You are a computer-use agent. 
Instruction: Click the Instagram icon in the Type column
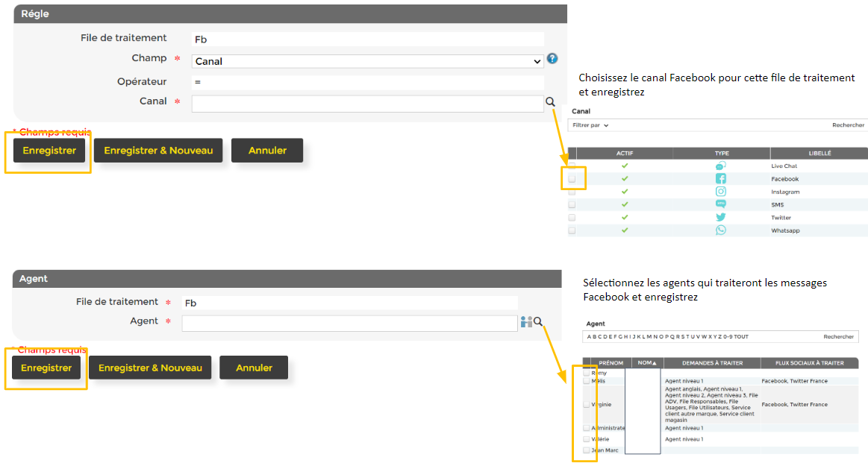[x=721, y=192]
